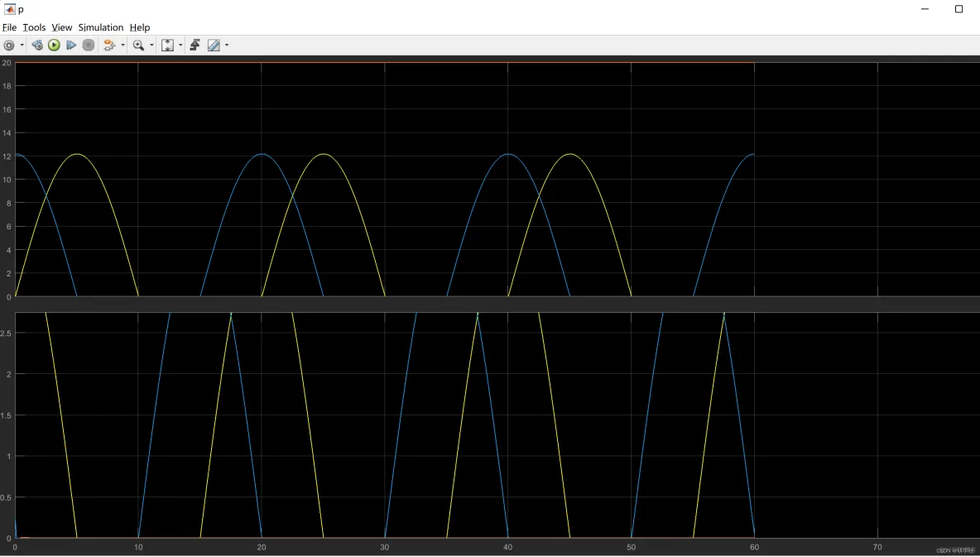Open scope configuration properties gear icon
Viewport: 980px width, 557px height.
9,45
